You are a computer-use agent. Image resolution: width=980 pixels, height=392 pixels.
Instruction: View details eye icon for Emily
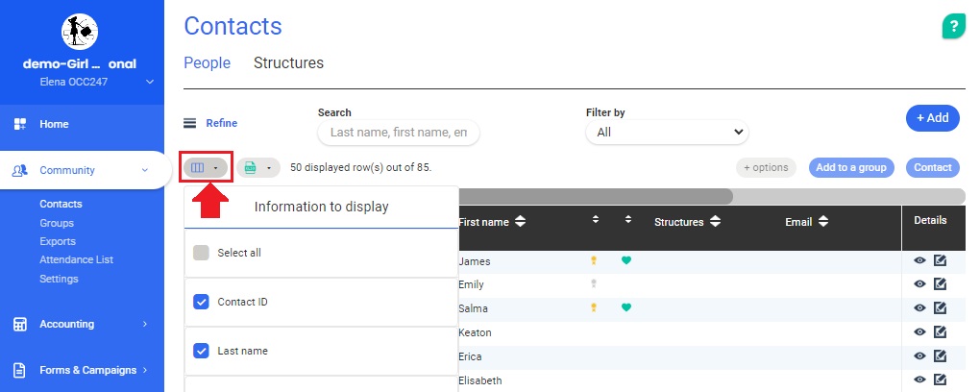[919, 284]
